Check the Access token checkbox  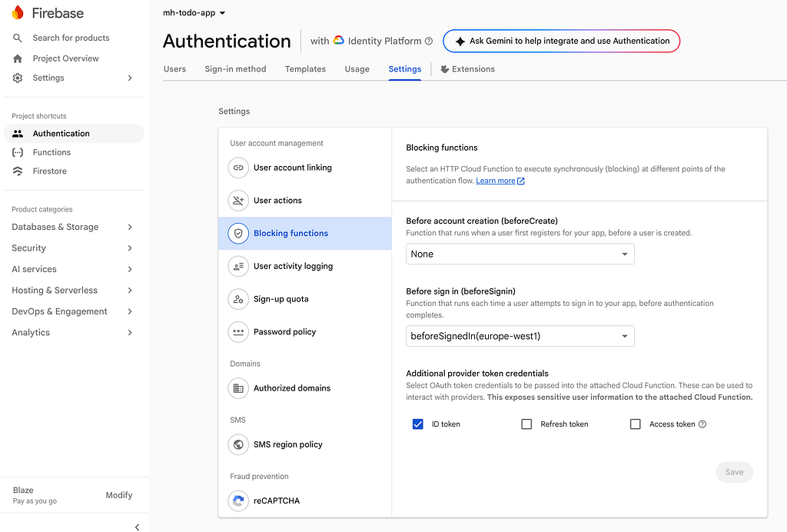(x=636, y=424)
